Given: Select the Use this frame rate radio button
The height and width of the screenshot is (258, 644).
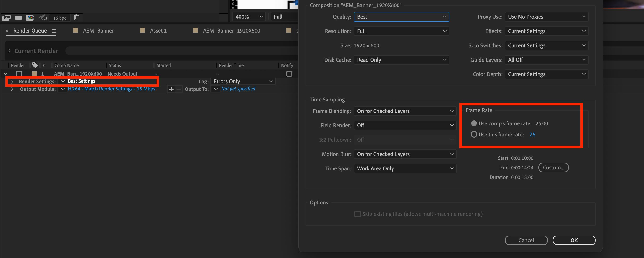Looking at the screenshot, I should 474,134.
